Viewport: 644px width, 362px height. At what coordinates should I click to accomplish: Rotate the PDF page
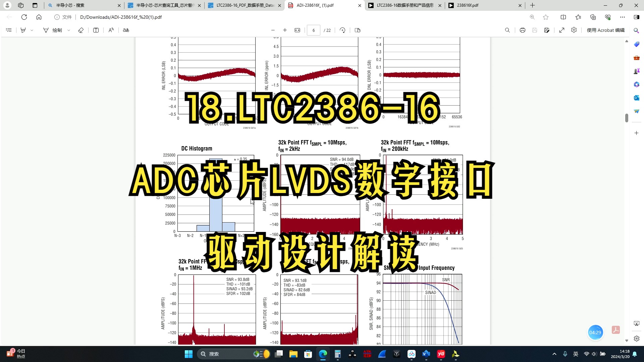coord(342,30)
